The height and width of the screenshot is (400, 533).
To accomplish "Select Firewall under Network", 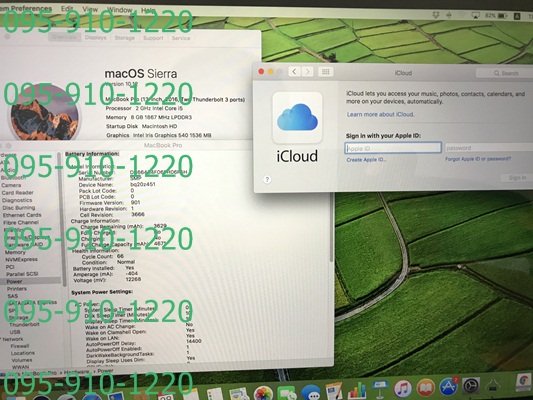I will (x=20, y=346).
